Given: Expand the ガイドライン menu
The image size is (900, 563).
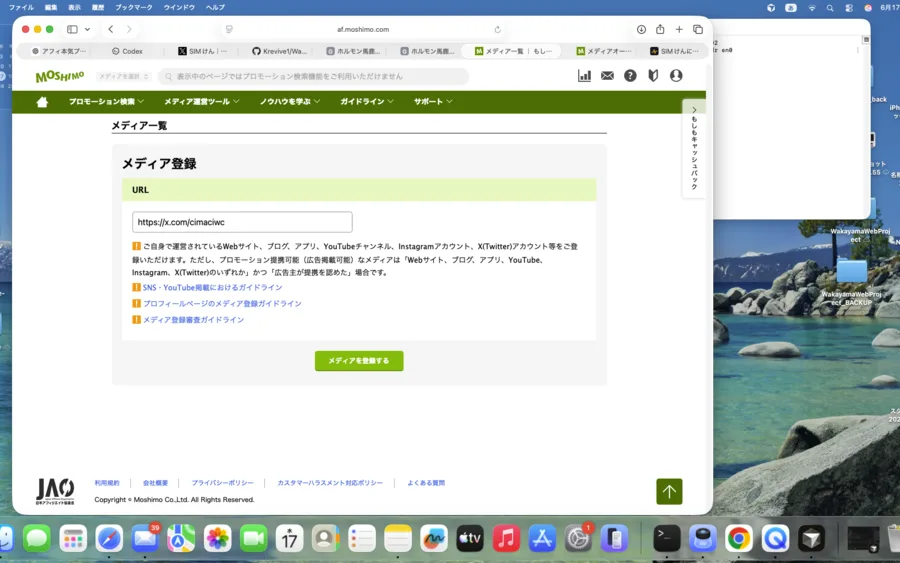Looking at the screenshot, I should pyautogui.click(x=367, y=102).
